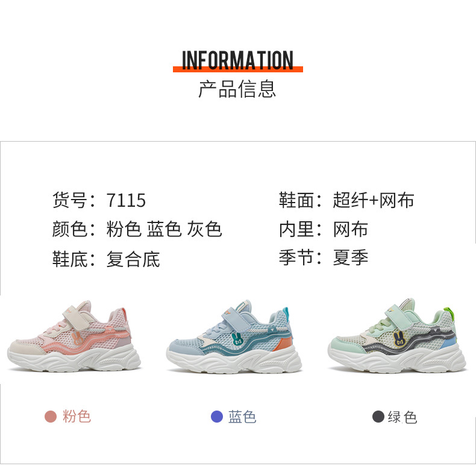Click the 蓝色 label under blue shoe
This screenshot has height=466, width=476.
(x=242, y=417)
